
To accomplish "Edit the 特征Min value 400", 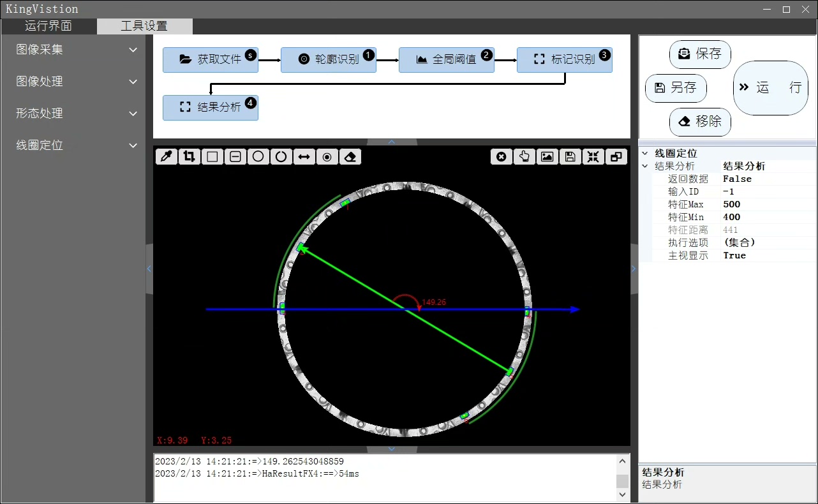I will click(768, 218).
